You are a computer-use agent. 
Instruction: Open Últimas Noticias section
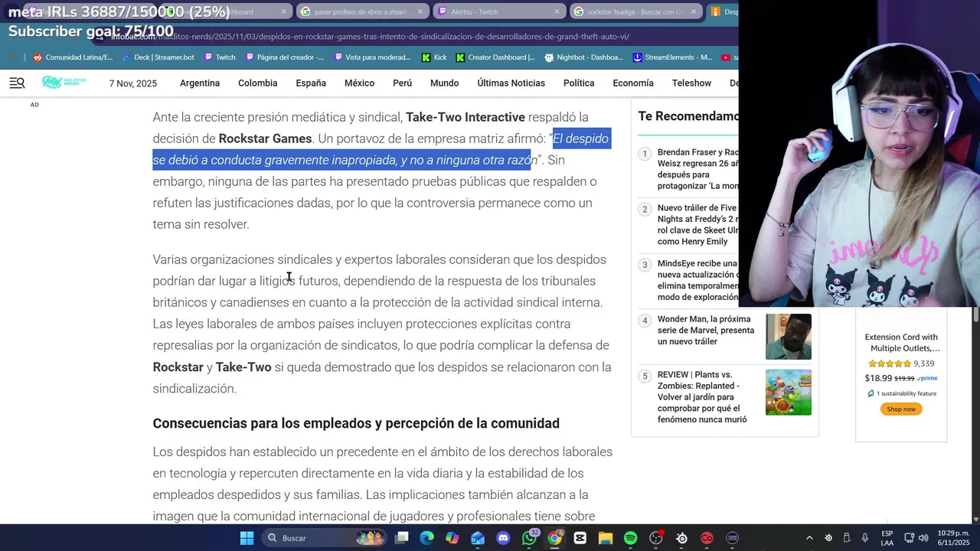(511, 83)
